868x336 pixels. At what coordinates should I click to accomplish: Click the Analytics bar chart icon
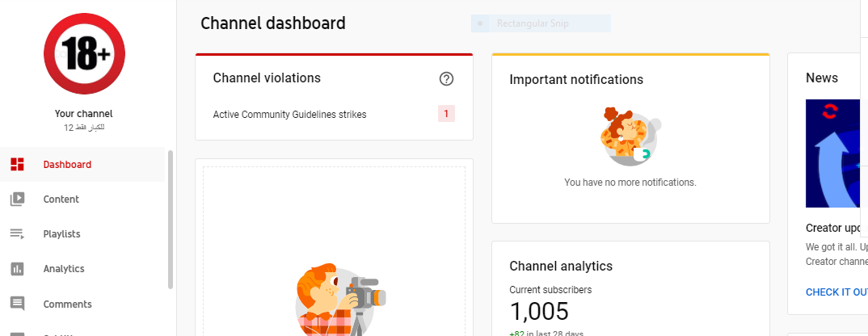click(17, 269)
